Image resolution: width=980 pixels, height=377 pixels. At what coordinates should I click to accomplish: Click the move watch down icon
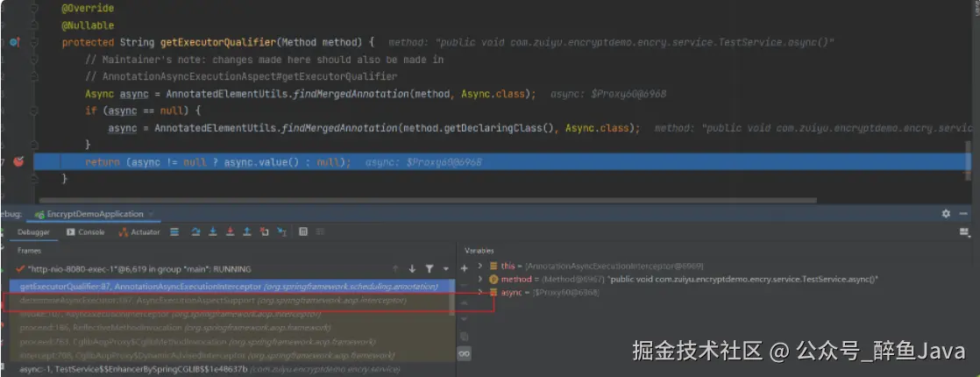pos(464,319)
